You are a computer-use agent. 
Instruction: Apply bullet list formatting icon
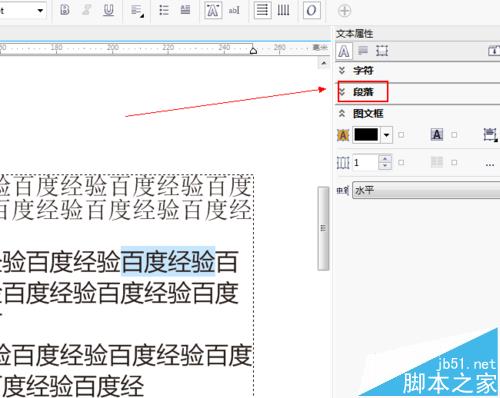click(x=164, y=10)
